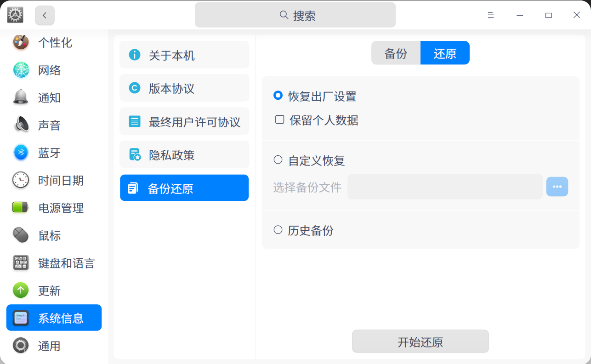Select the Bluetooth icon in sidebar
This screenshot has height=364, width=591.
point(21,153)
